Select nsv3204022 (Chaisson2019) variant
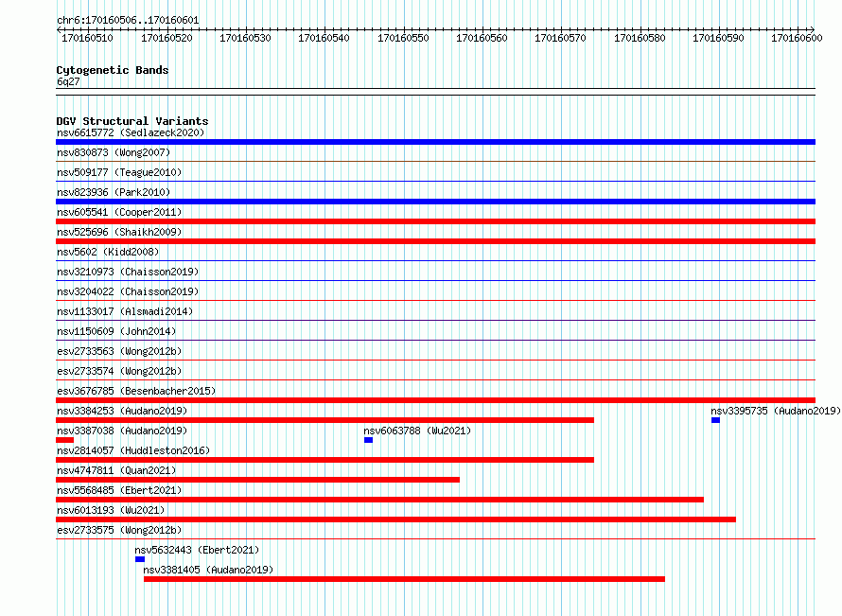The image size is (842, 616). tap(128, 291)
